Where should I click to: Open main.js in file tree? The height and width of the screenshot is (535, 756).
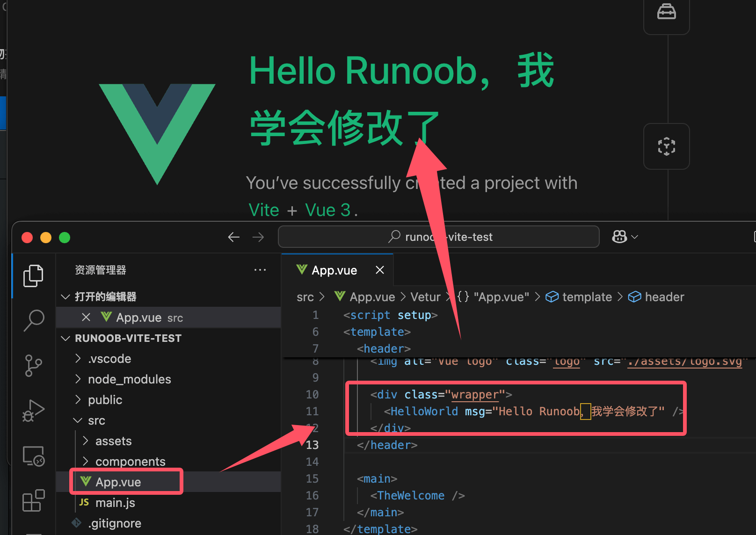pyautogui.click(x=115, y=503)
